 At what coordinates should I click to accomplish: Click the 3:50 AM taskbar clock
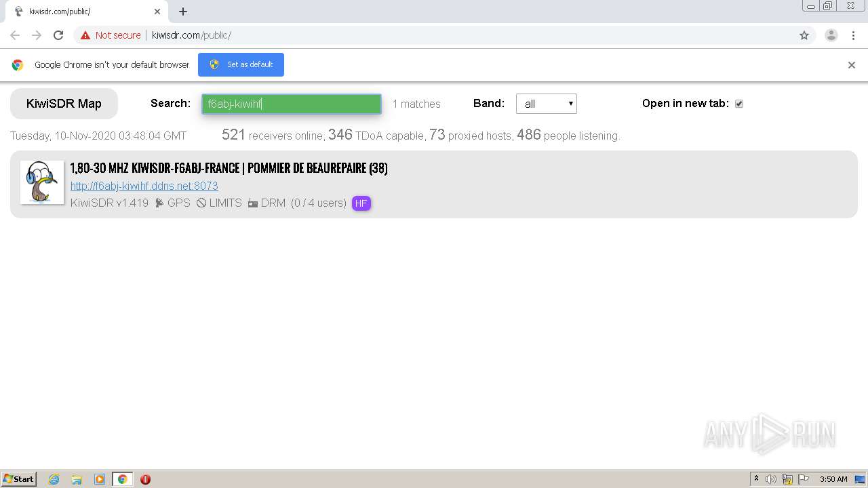[x=833, y=479]
